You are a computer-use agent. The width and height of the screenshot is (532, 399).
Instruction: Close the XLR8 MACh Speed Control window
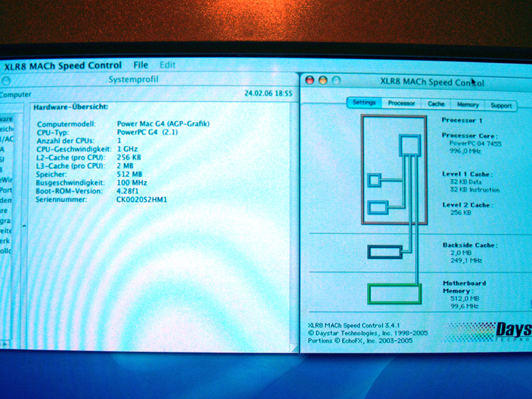tap(310, 80)
